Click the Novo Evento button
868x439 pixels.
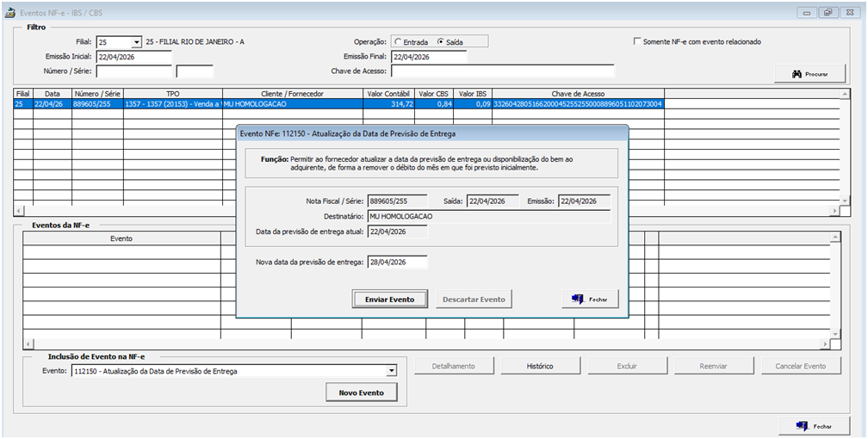tap(362, 393)
